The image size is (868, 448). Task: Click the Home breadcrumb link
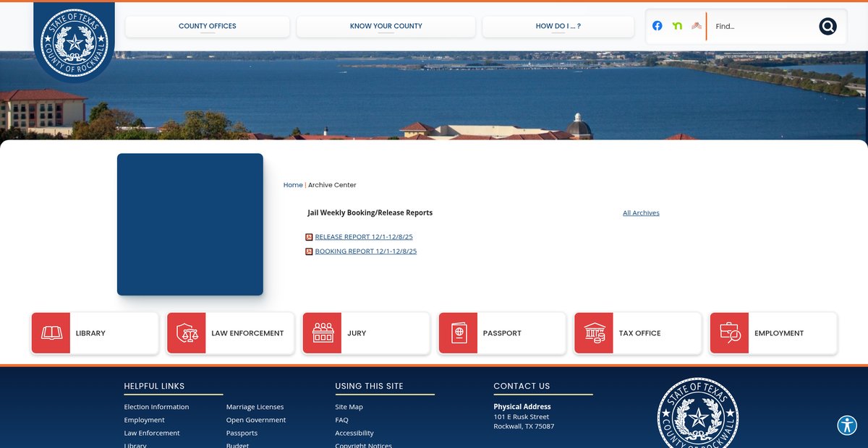click(x=293, y=185)
